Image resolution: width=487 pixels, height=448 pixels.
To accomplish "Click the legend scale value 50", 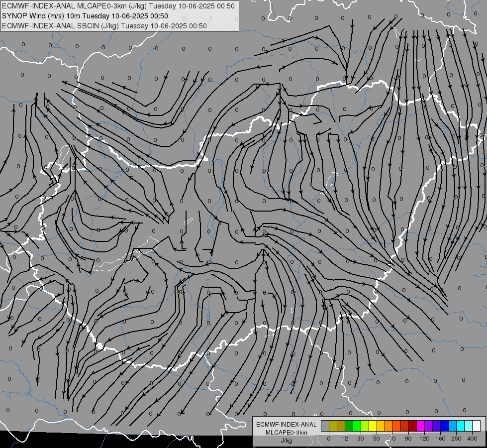I will point(377,439).
